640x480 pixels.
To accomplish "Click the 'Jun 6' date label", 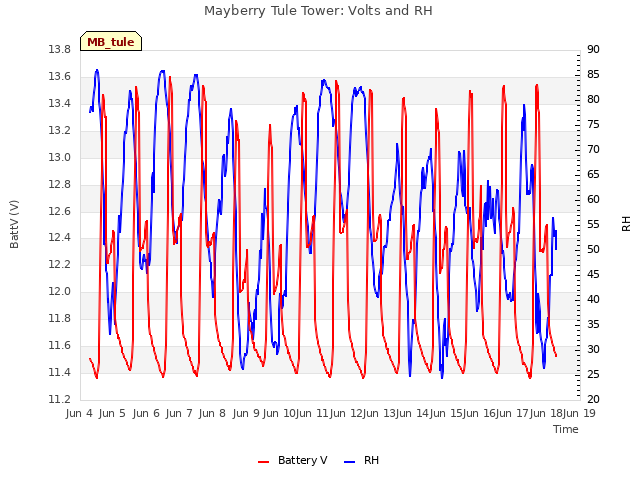I will [146, 413].
